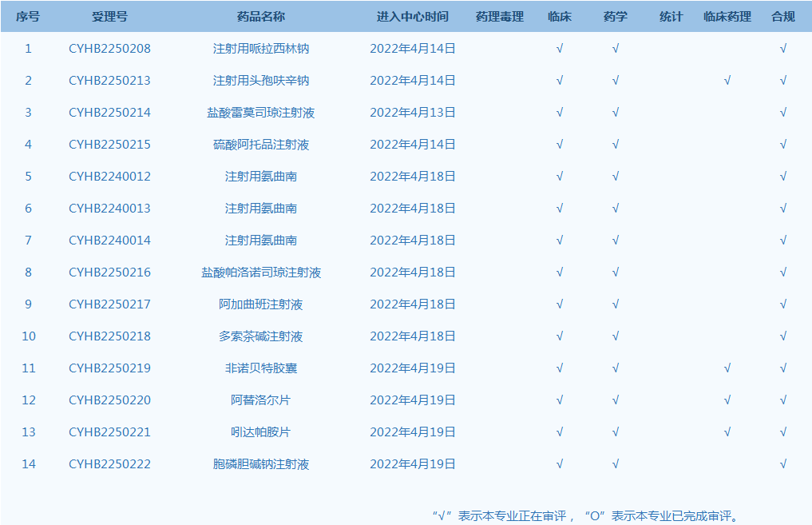Viewport: 812px width, 525px height.
Task: Click 临床药理 check mark for 吲达帕胺片
Action: 727,432
